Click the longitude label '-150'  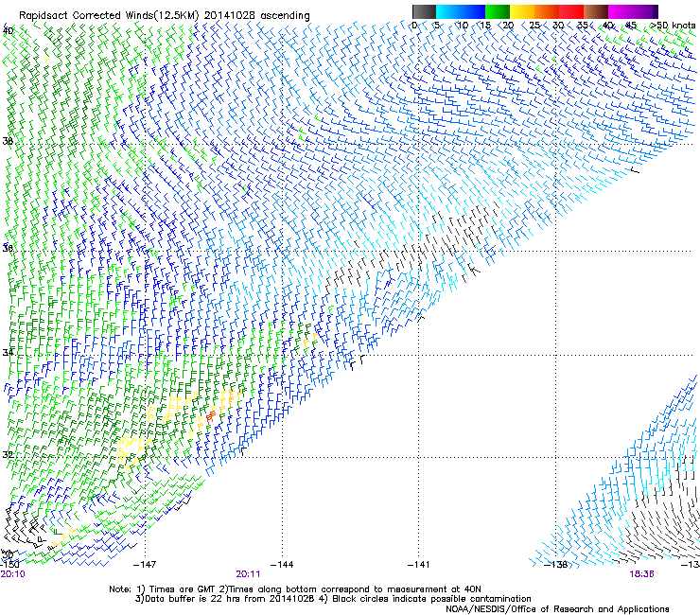pyautogui.click(x=9, y=564)
